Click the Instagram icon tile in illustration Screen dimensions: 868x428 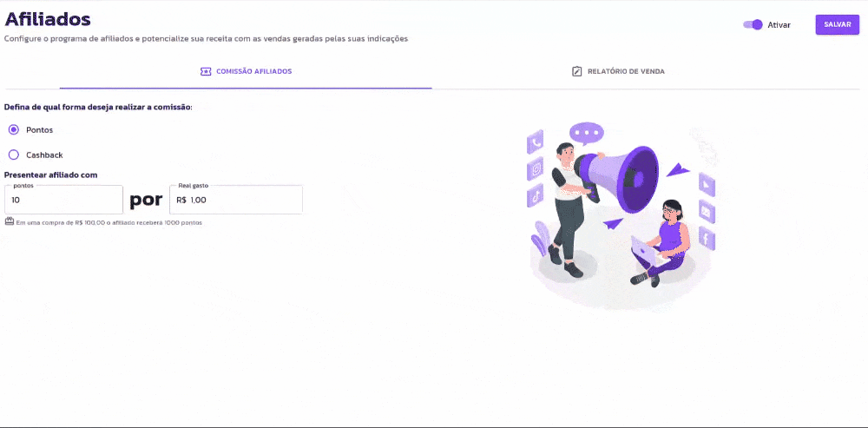click(x=536, y=169)
